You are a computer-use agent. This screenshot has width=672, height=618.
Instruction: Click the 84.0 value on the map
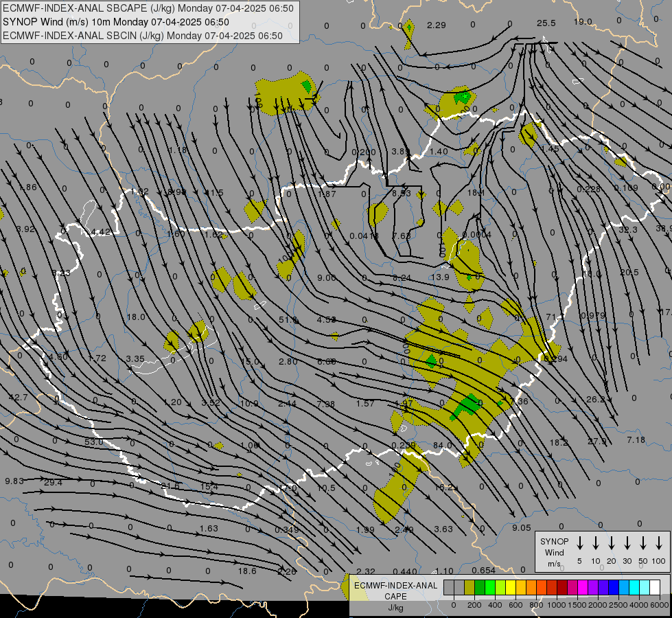443,446
